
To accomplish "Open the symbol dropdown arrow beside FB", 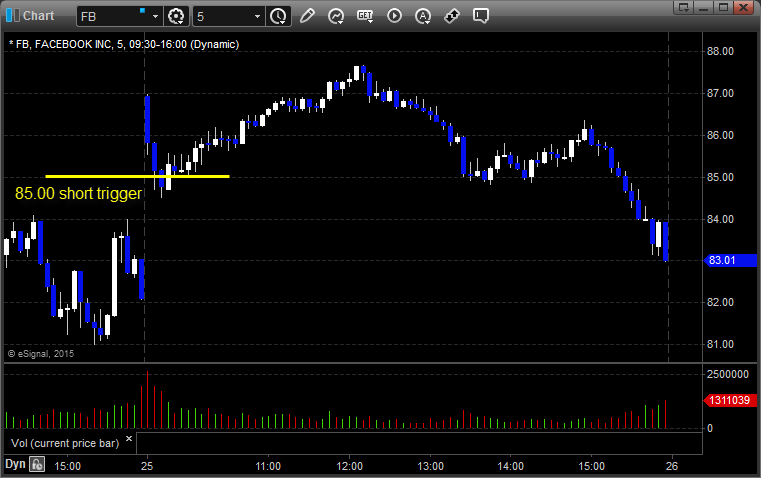I will tap(155, 16).
